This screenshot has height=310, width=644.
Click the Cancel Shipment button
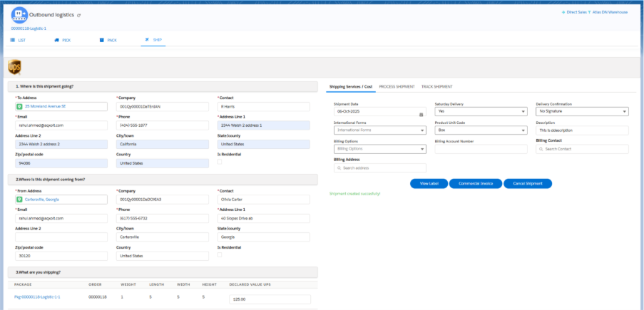(528, 184)
